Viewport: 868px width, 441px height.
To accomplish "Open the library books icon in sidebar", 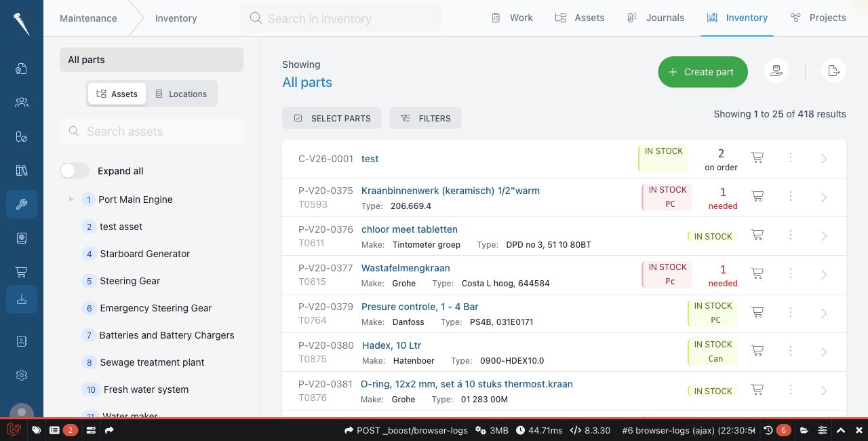I will coord(22,170).
